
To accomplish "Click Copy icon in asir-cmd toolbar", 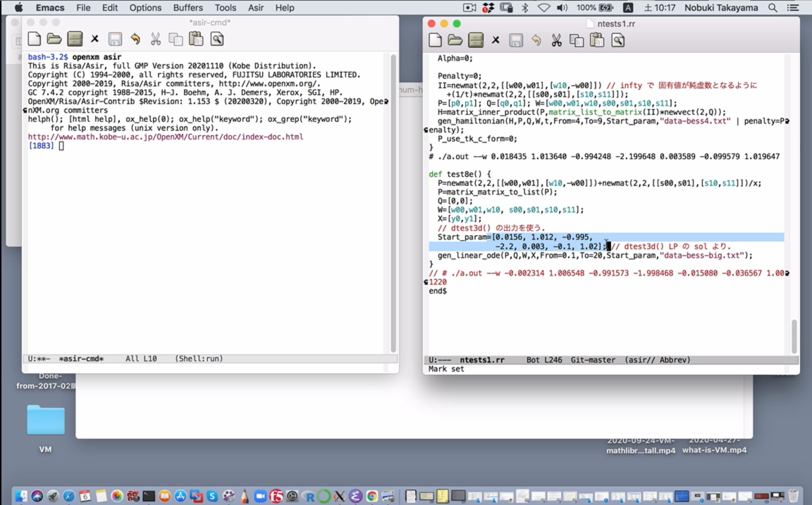I will click(176, 39).
